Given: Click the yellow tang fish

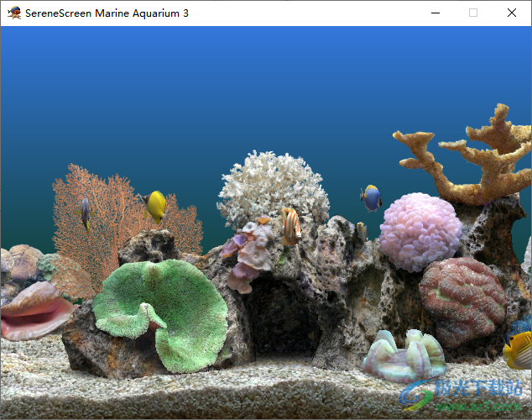Looking at the screenshot, I should pyautogui.click(x=154, y=207).
